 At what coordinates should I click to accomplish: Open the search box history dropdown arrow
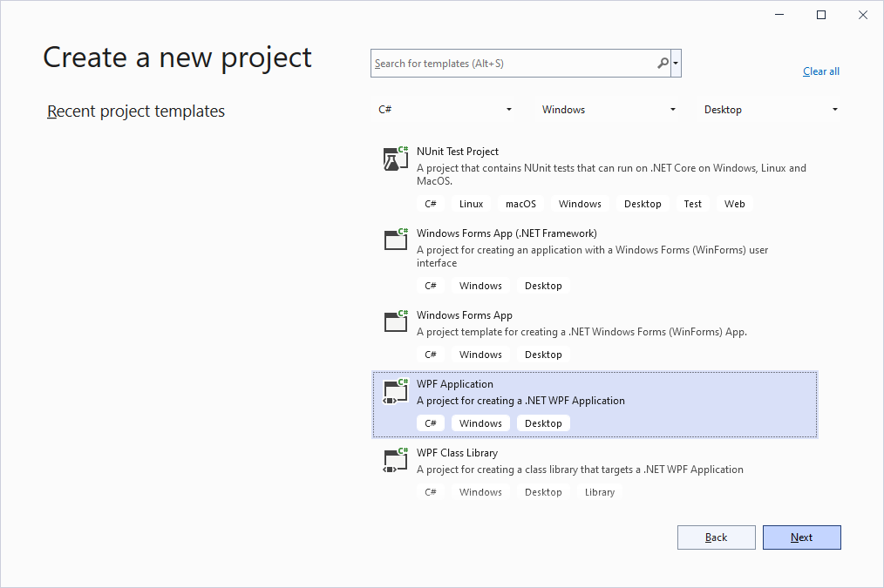pyautogui.click(x=676, y=63)
